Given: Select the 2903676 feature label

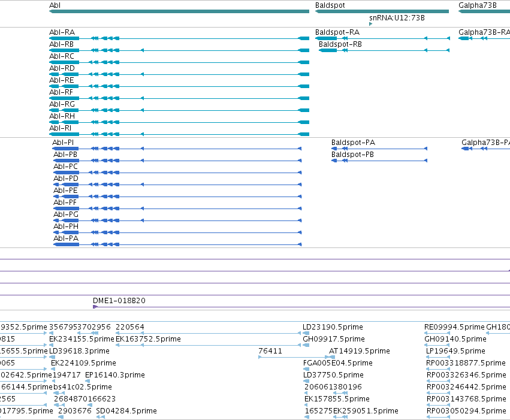Looking at the screenshot, I should 75,411.
